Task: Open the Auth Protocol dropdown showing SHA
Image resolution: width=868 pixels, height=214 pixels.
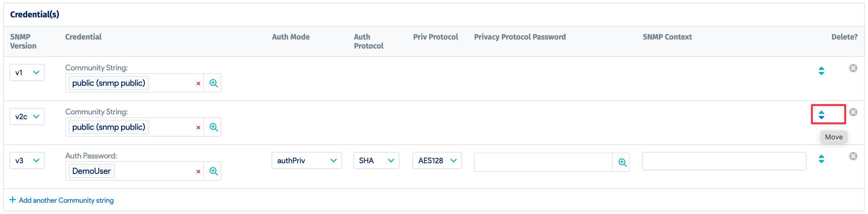Action: click(376, 160)
